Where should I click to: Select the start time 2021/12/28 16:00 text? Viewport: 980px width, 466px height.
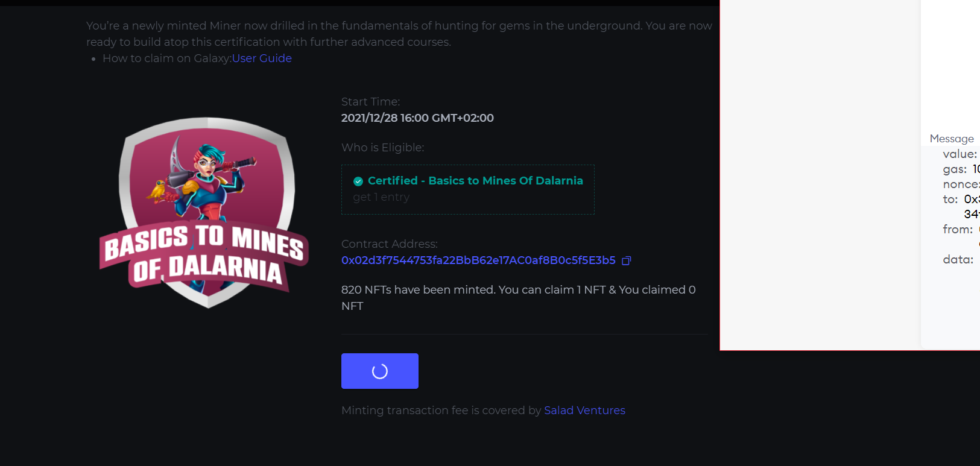417,118
